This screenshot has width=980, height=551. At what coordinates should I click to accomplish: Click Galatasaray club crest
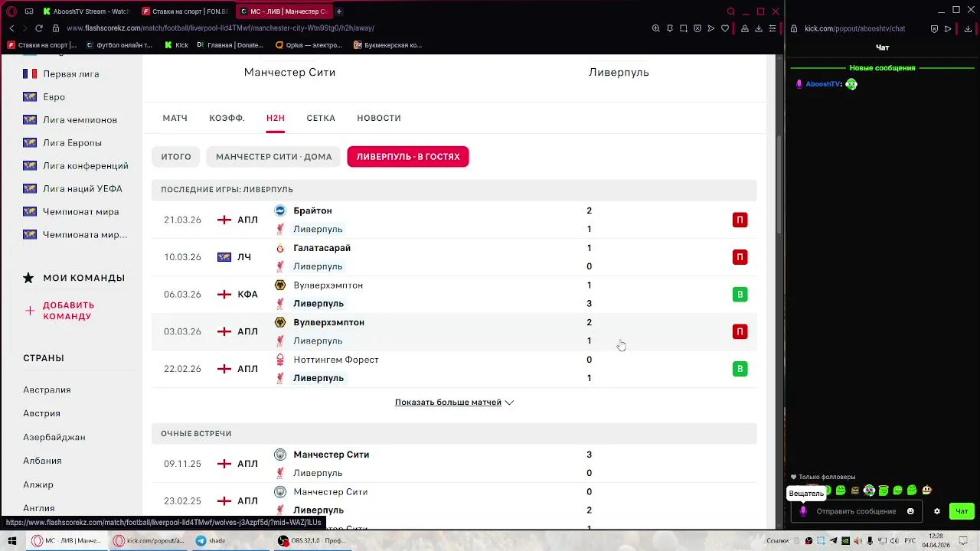pos(280,248)
